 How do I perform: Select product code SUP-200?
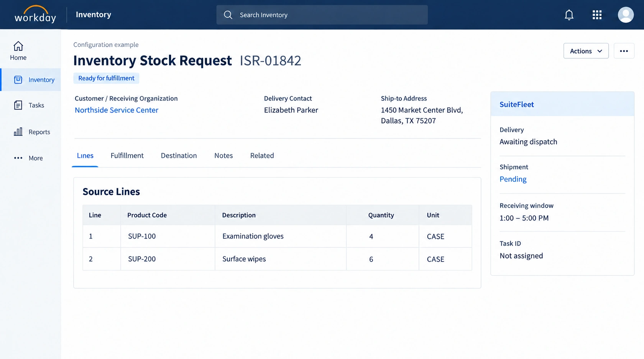pyautogui.click(x=142, y=259)
